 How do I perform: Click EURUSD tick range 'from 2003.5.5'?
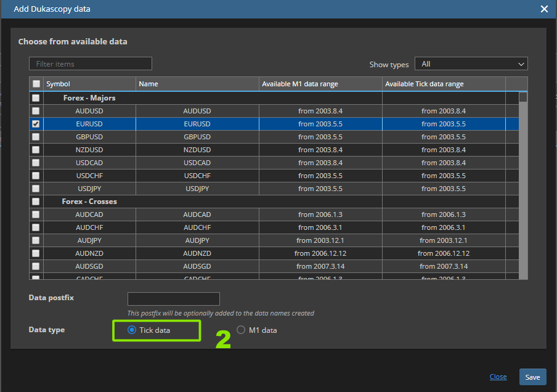coord(444,124)
